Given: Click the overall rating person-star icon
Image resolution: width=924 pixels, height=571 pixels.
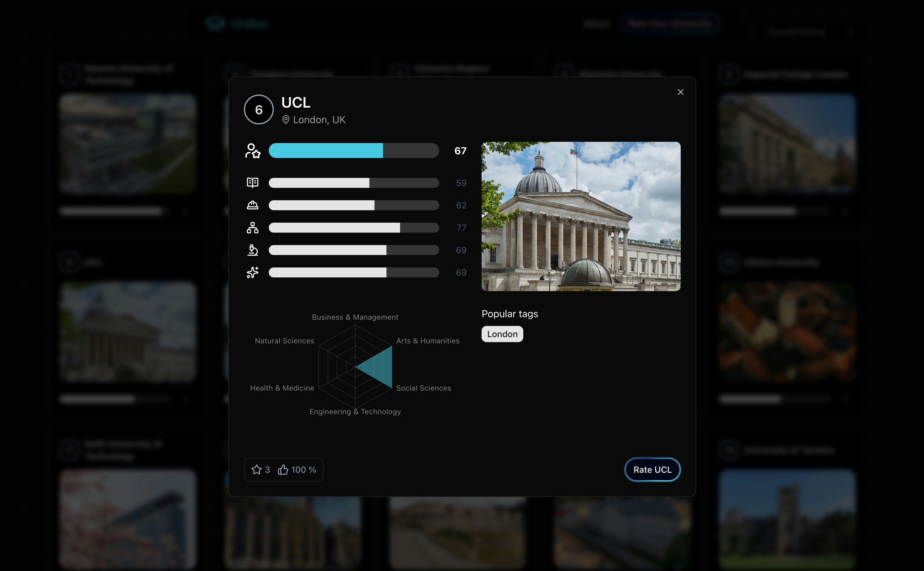Looking at the screenshot, I should (253, 151).
